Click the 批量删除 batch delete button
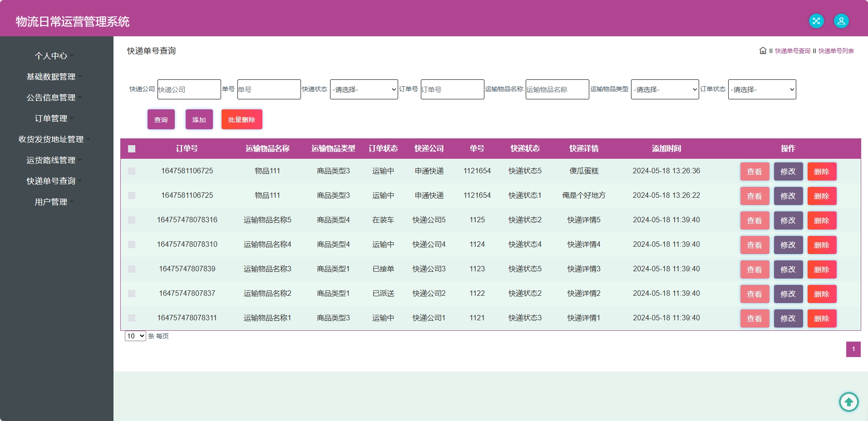Screen dimensions: 868x421 [x=242, y=119]
